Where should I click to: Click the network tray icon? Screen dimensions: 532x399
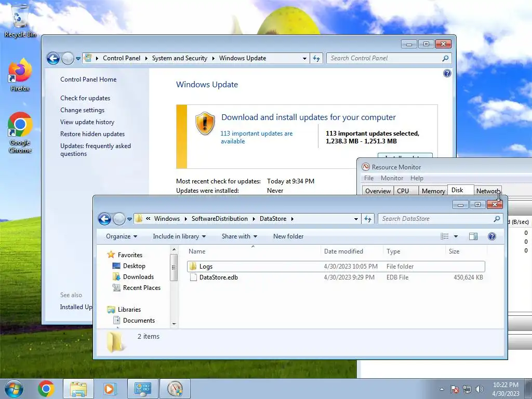[467, 389]
